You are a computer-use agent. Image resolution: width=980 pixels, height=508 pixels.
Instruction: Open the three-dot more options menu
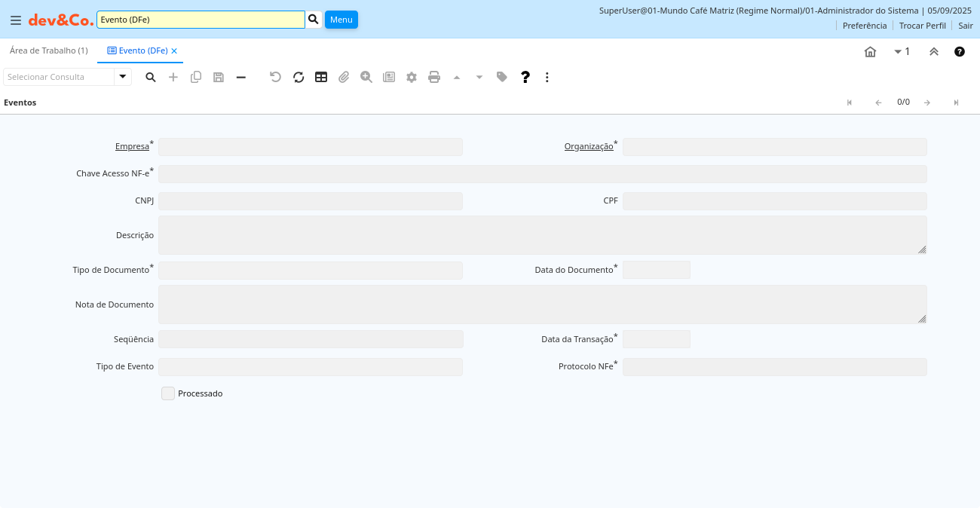pos(547,77)
